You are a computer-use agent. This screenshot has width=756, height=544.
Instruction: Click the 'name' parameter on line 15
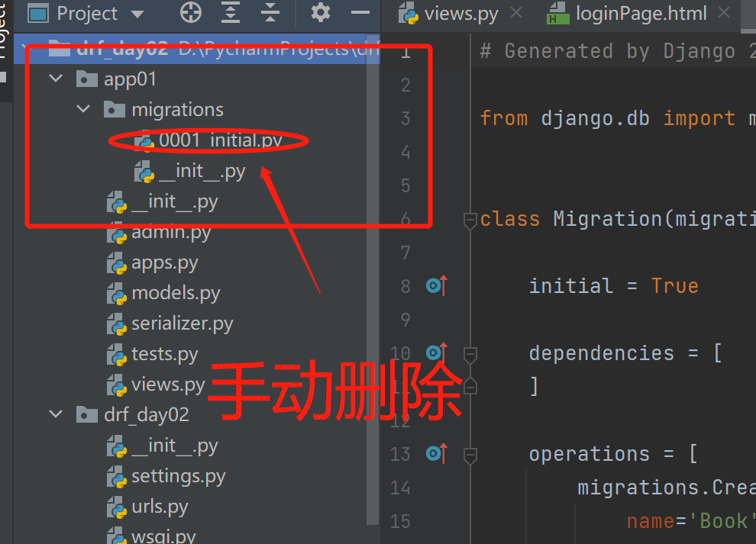point(651,521)
